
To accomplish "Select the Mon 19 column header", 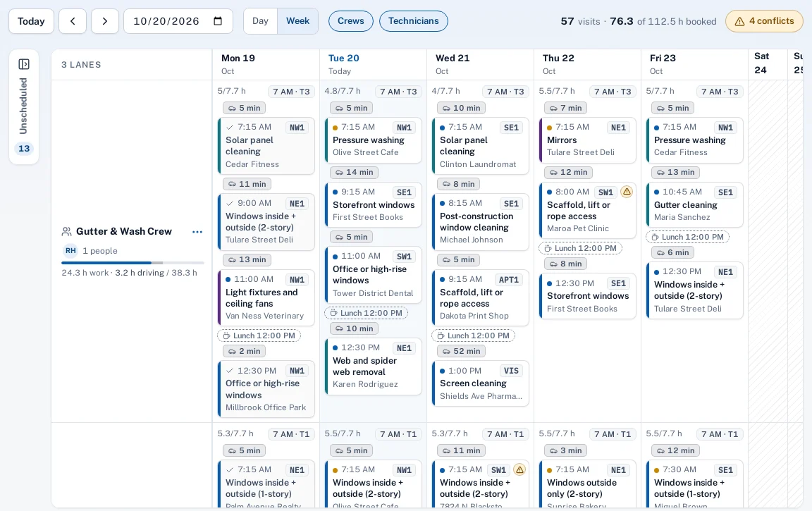I will click(266, 64).
